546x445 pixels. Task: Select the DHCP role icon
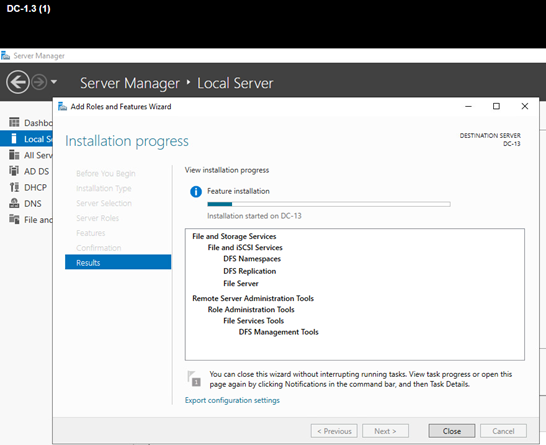tap(14, 187)
